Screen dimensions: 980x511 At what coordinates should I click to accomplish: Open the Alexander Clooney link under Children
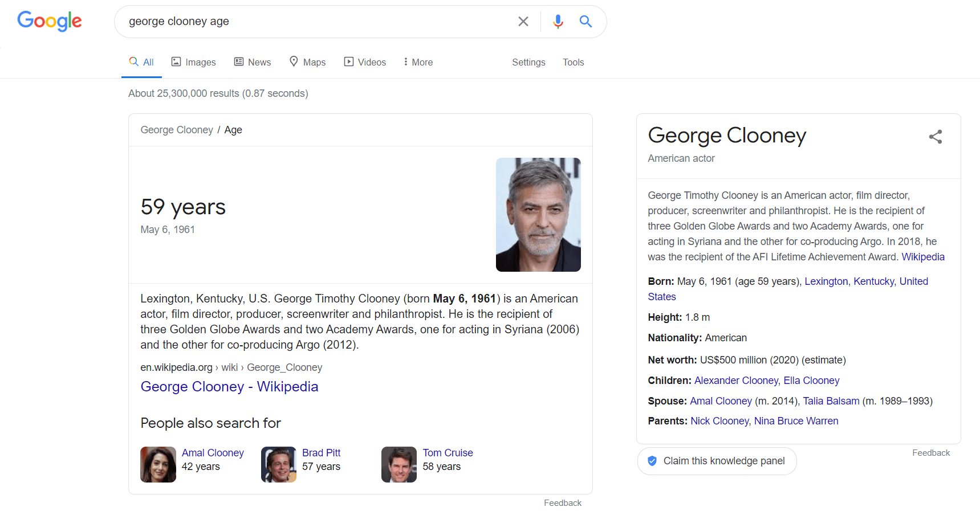736,381
